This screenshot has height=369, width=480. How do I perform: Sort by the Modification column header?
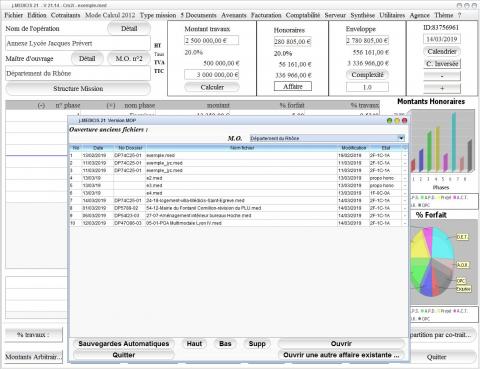[354, 148]
